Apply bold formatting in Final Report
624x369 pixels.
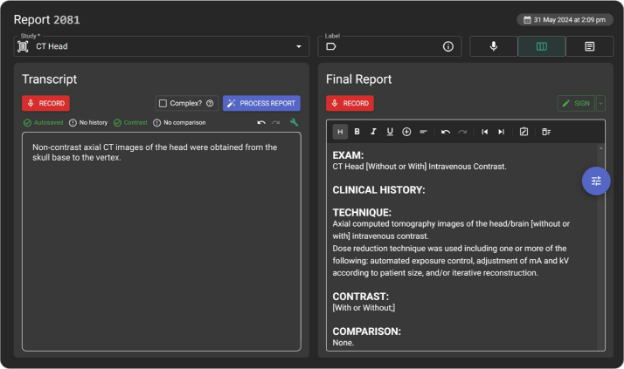[357, 132]
